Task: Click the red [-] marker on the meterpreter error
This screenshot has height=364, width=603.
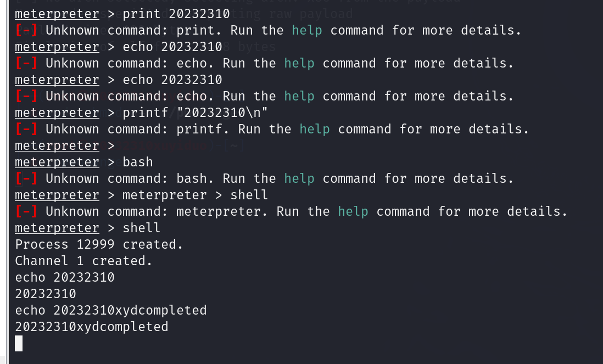Action: (x=26, y=211)
